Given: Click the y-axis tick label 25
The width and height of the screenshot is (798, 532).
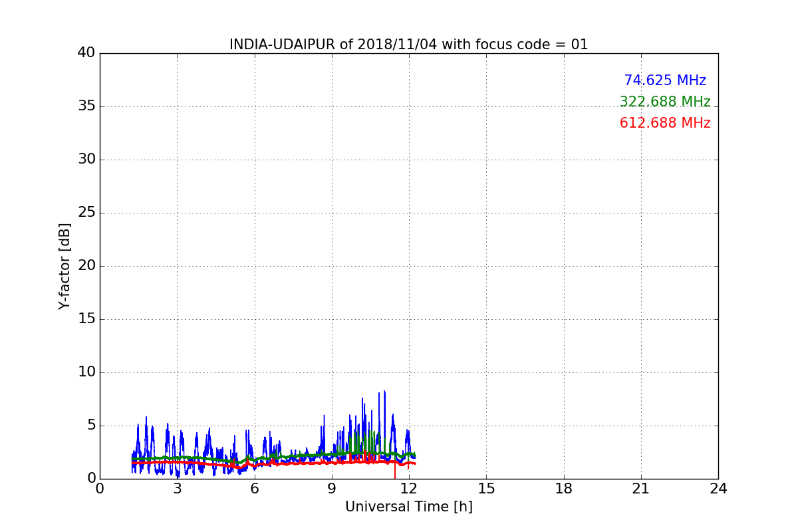Looking at the screenshot, I should tap(86, 213).
